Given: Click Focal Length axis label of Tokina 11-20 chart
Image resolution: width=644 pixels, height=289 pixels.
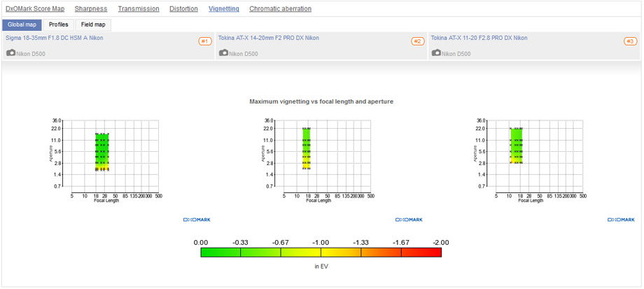Looking at the screenshot, I should 531,201.
